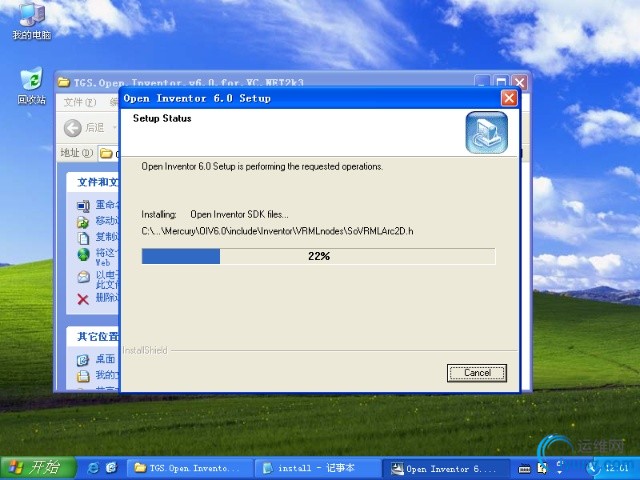The image size is (640, 480).
Task: Click the My Documents icon under other places
Action: click(83, 376)
